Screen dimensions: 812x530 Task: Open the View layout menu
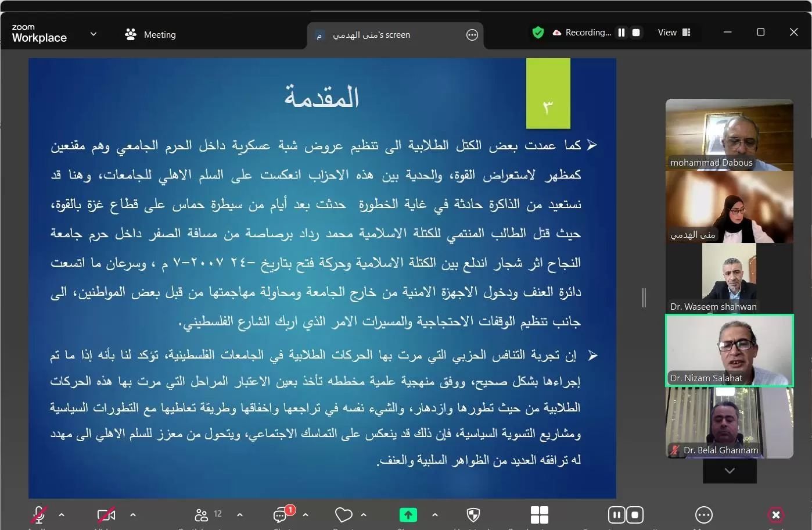[x=674, y=33]
